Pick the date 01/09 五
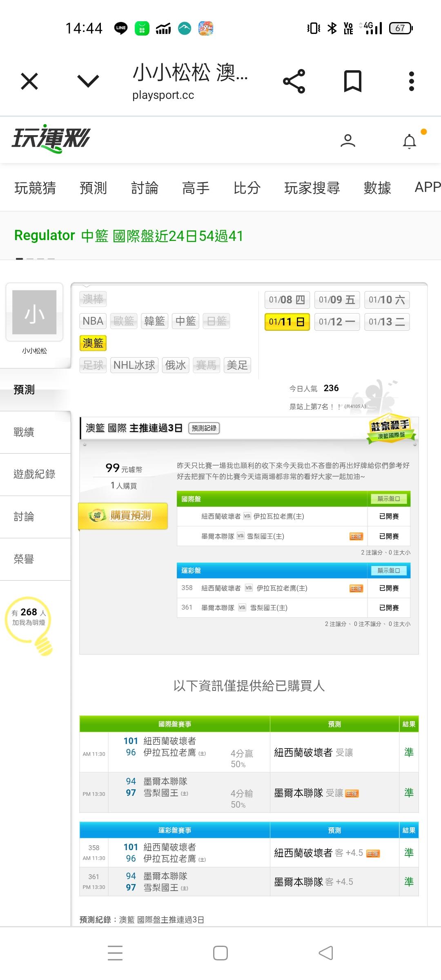The image size is (441, 980). coord(337,300)
